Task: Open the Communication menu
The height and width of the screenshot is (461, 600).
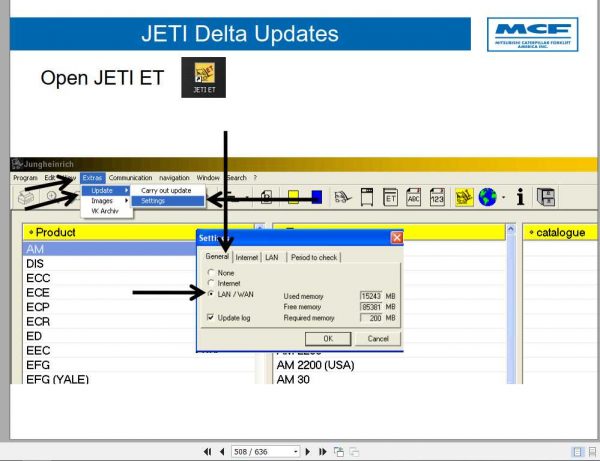Action: point(130,178)
